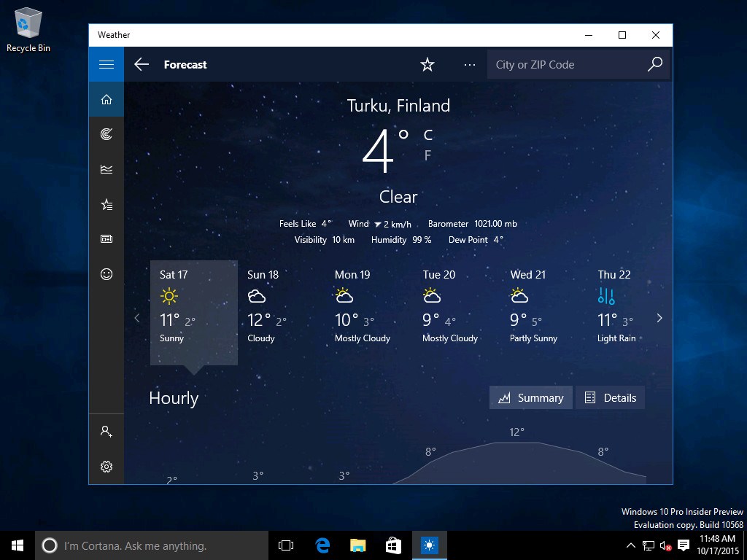Screen dimensions: 747x560
Task: Add Turku to favorites with star
Action: click(427, 65)
